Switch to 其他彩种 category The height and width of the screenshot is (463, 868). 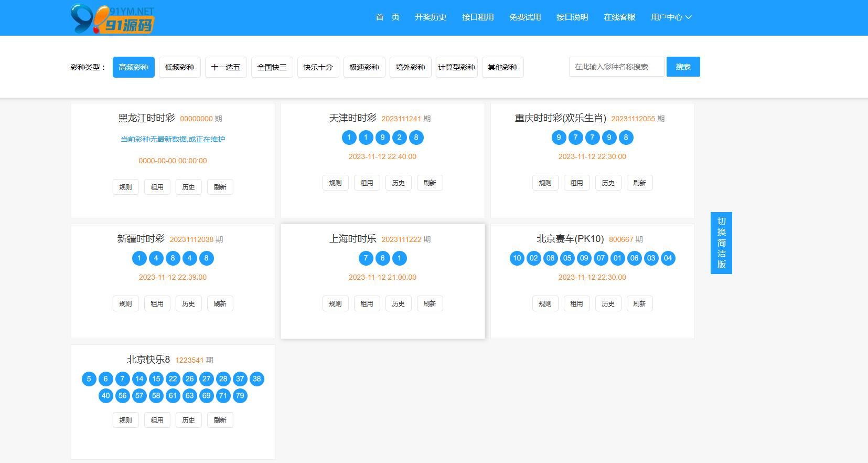click(x=503, y=67)
